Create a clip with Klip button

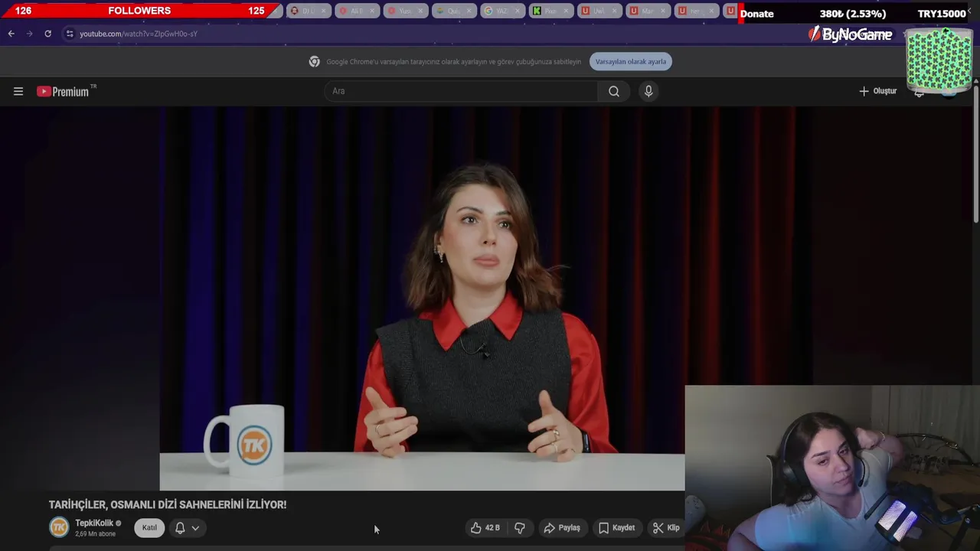point(666,527)
